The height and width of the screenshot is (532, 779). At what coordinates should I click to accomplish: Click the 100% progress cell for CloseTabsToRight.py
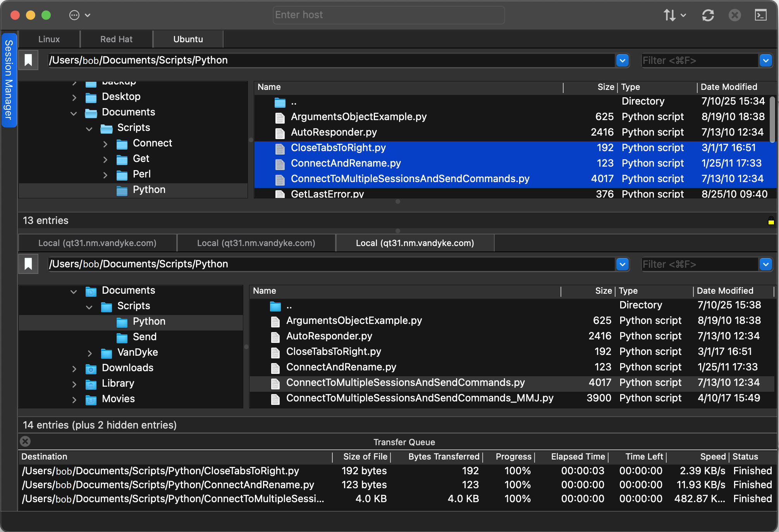click(x=517, y=471)
